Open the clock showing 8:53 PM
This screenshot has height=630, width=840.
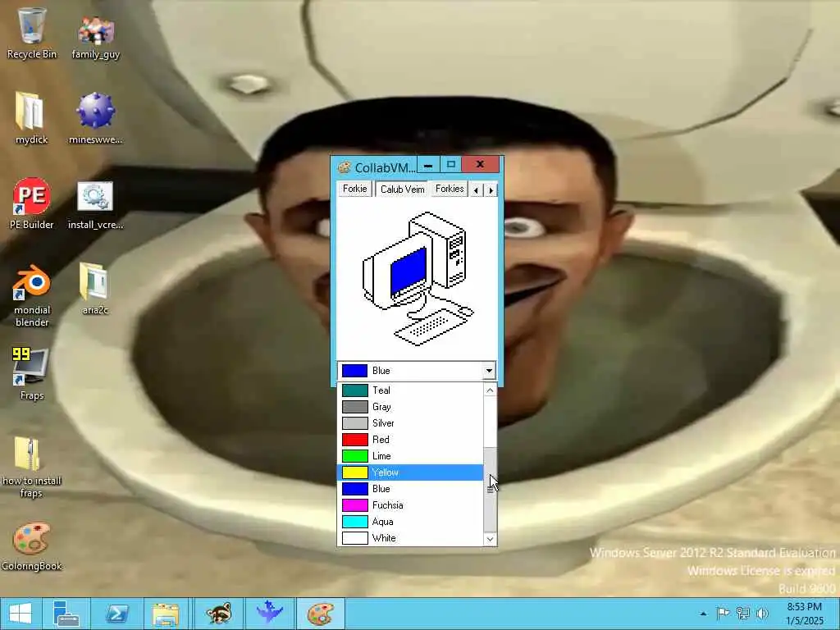(804, 614)
